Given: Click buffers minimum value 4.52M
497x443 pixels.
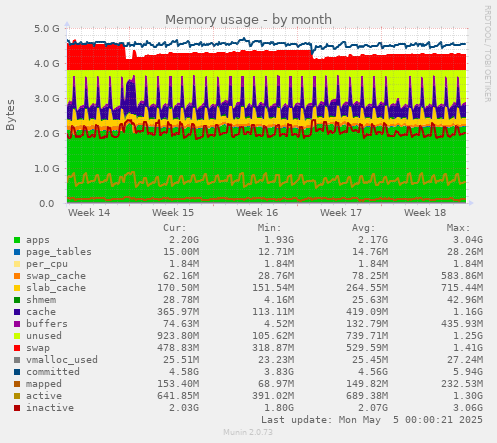Looking at the screenshot, I should click(278, 324).
